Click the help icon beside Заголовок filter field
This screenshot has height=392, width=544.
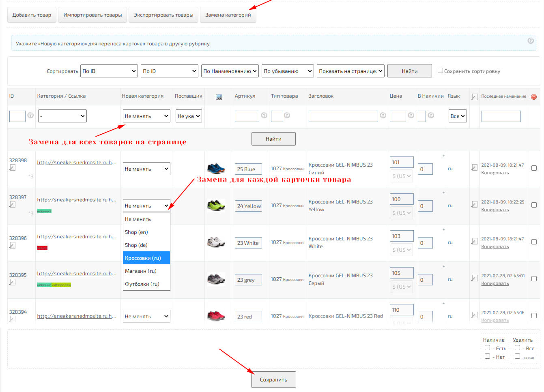click(383, 116)
